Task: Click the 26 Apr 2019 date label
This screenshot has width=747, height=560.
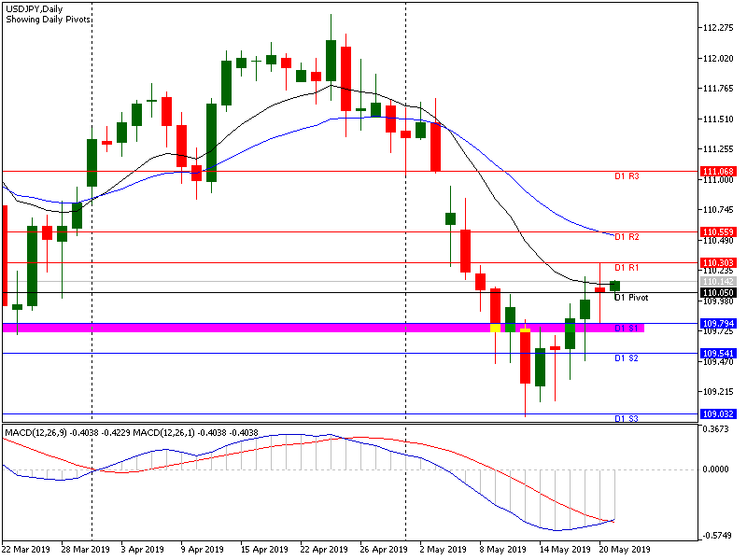Action: 384,550
